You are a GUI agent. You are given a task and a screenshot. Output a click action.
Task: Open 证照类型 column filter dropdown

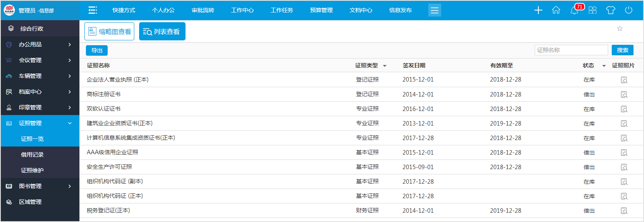pos(385,66)
